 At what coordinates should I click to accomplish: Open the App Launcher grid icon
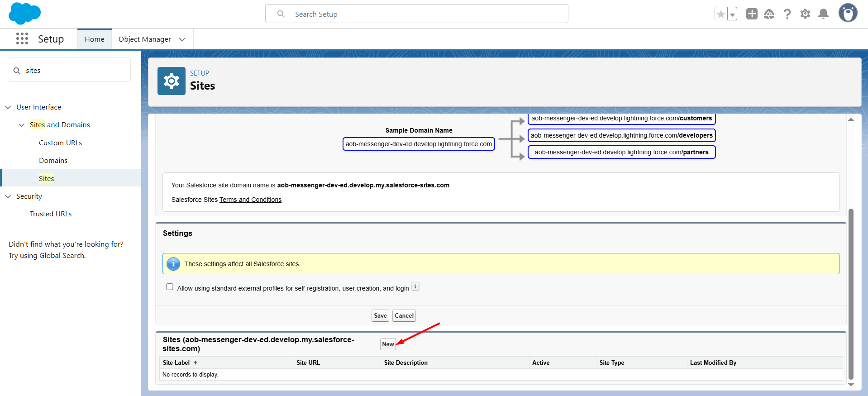22,38
